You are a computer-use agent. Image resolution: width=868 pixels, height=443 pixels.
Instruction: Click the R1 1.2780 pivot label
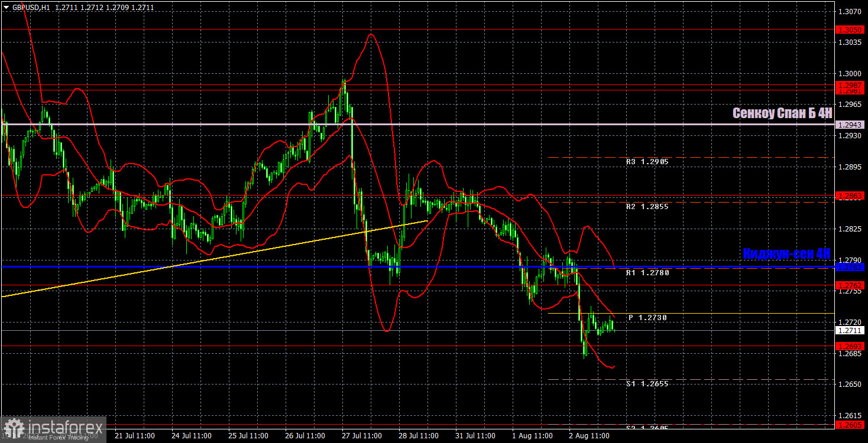(647, 273)
